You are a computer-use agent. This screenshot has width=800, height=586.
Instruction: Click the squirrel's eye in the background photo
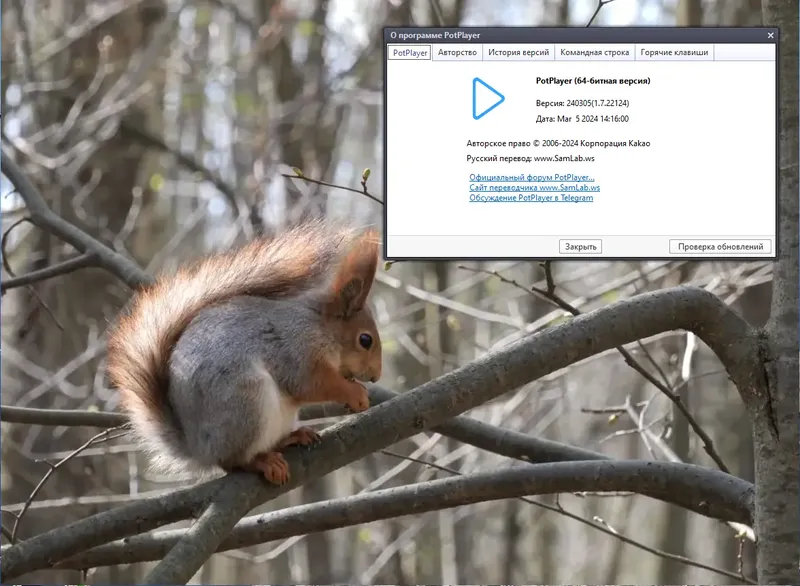(x=365, y=341)
